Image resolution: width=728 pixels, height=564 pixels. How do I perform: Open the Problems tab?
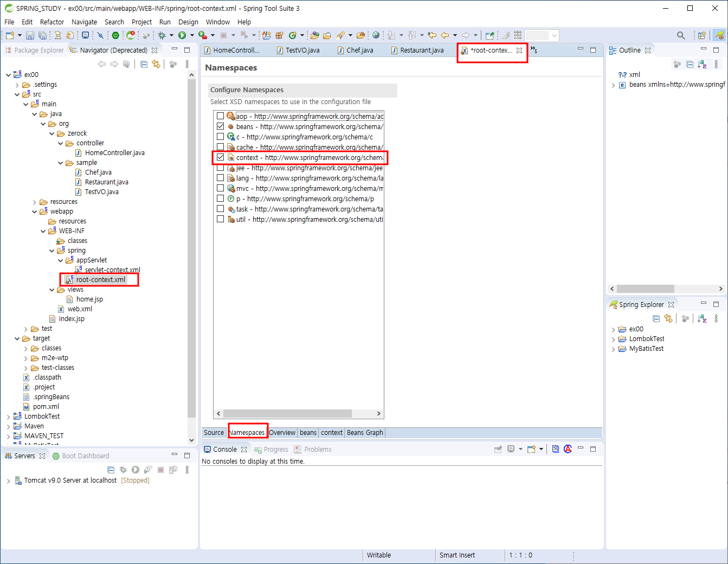click(312, 449)
